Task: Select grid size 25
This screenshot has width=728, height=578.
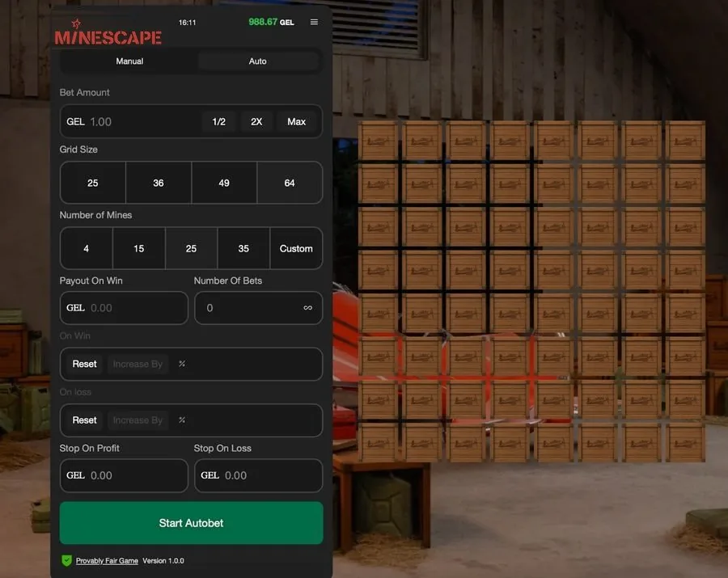Action: click(93, 183)
